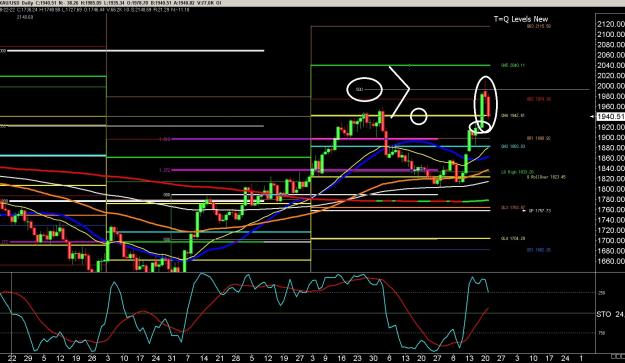Click the date axis label 22
The height and width of the screenshot is (363, 625).
click(12, 358)
